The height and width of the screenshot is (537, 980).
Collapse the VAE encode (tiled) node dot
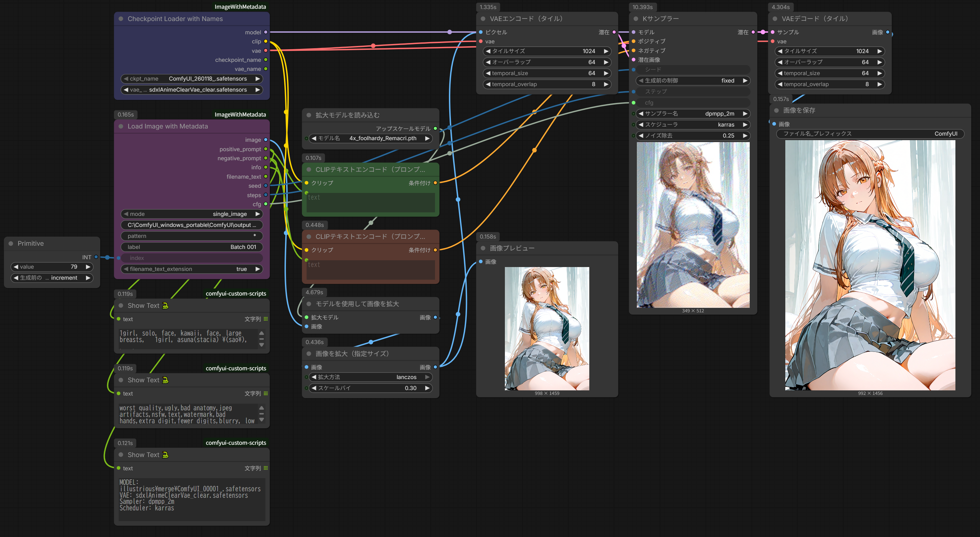(483, 19)
